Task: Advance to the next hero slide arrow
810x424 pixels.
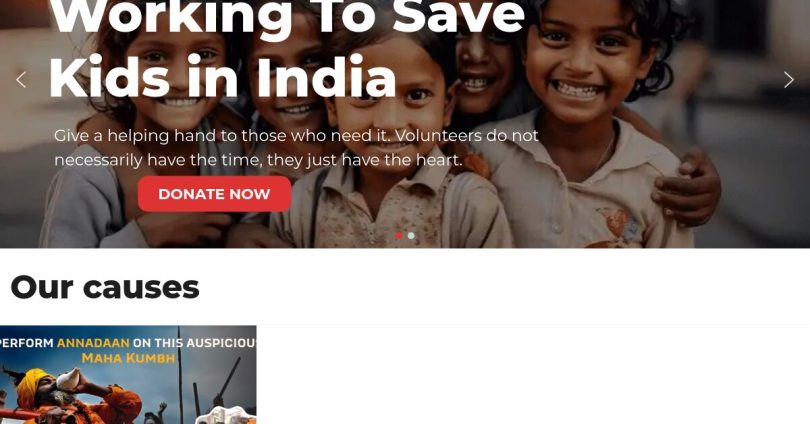Action: click(x=788, y=80)
